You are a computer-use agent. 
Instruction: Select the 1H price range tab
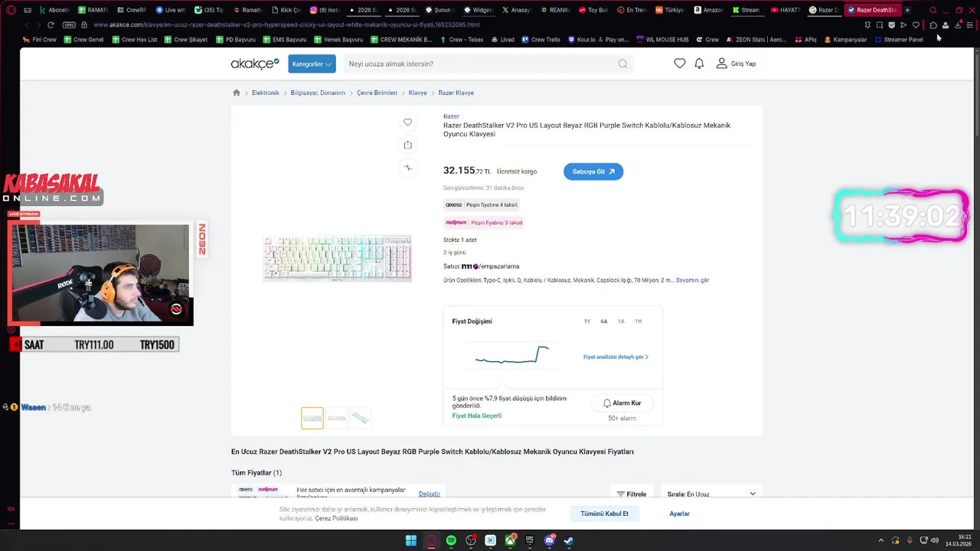[x=638, y=321]
